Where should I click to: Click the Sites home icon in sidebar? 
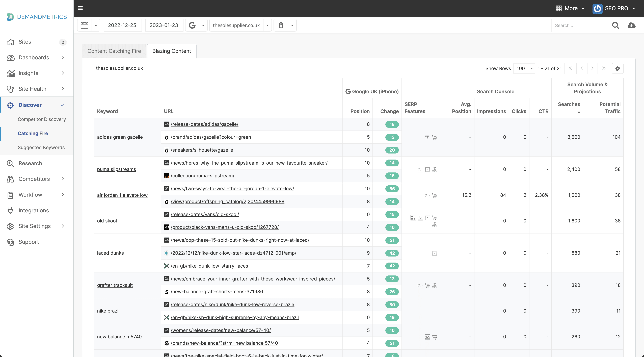click(11, 42)
